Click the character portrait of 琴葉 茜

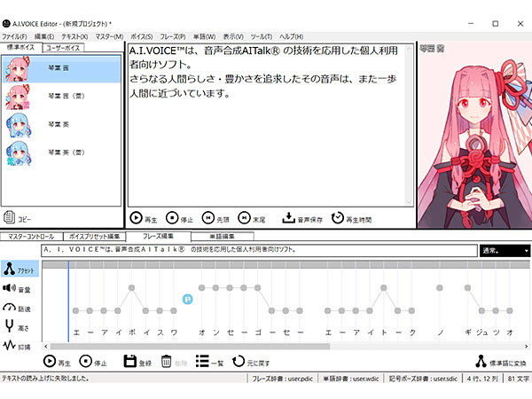pyautogui.click(x=474, y=136)
